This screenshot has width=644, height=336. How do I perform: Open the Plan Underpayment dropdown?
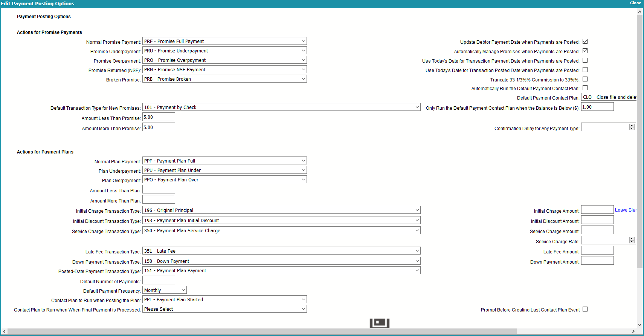[x=224, y=170]
